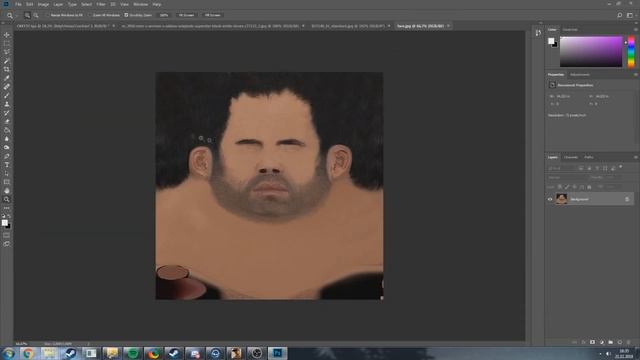Select the Path Selection tool
Image resolution: width=640 pixels, height=360 pixels.
point(7,173)
